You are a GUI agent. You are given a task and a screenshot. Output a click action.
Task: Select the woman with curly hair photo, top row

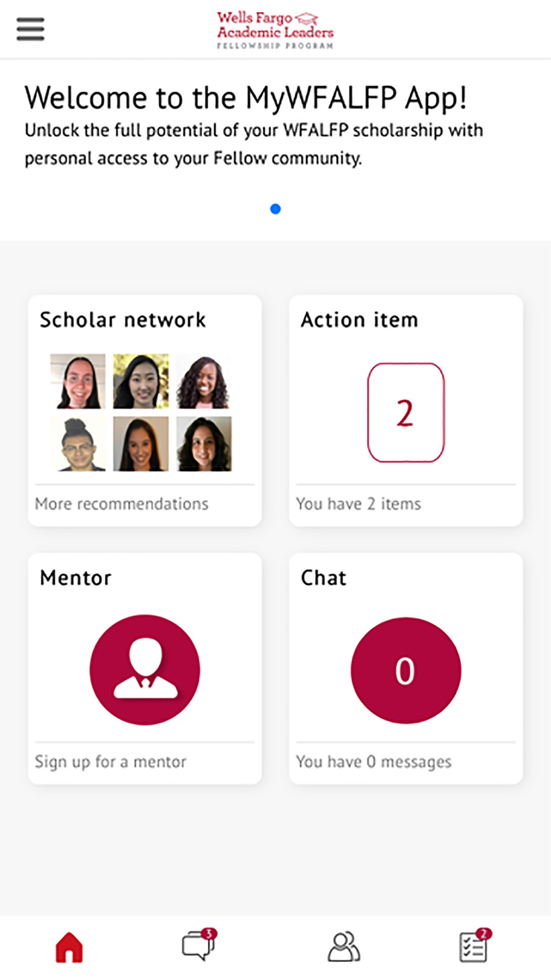204,381
